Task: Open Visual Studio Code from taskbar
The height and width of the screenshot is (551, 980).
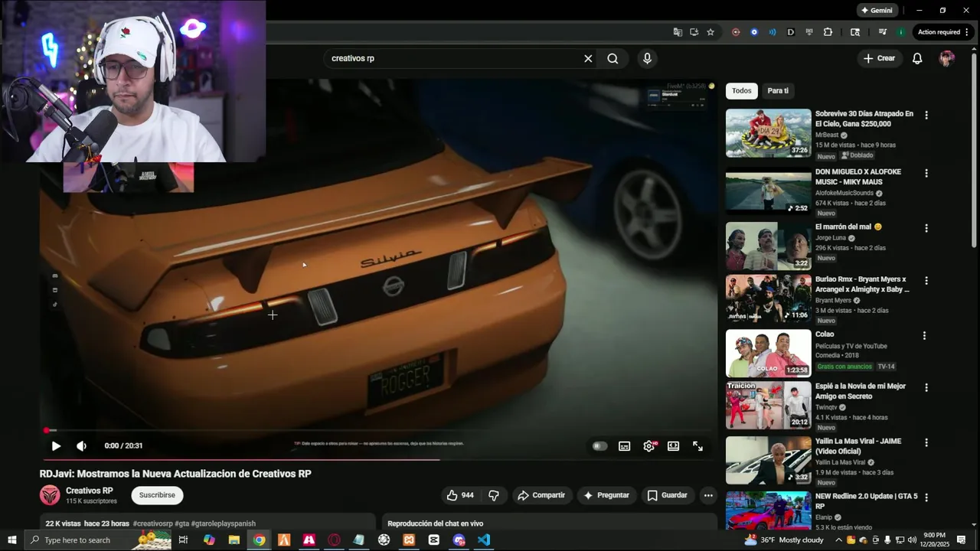Action: [484, 540]
